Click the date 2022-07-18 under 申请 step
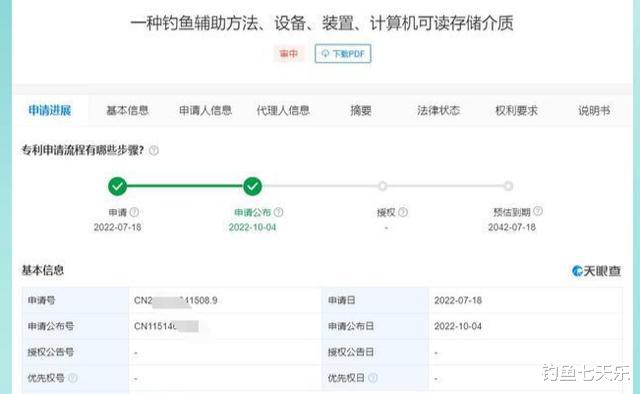 pos(118,227)
